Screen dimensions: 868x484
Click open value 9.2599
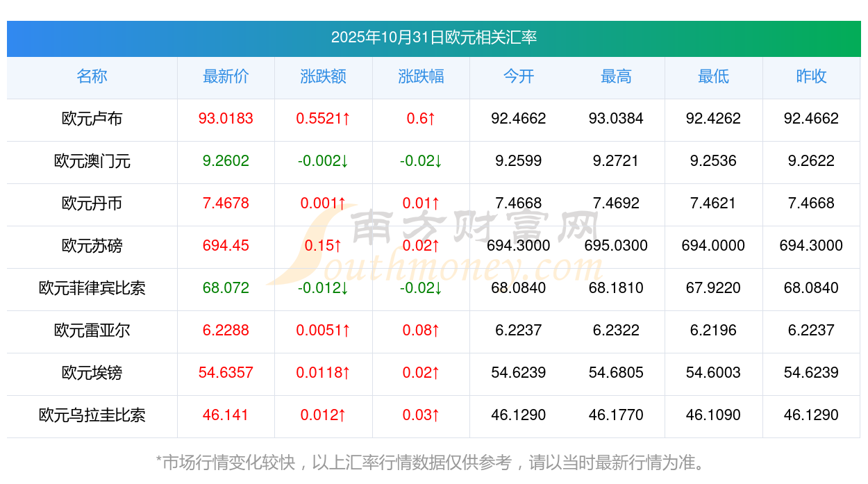pos(519,161)
